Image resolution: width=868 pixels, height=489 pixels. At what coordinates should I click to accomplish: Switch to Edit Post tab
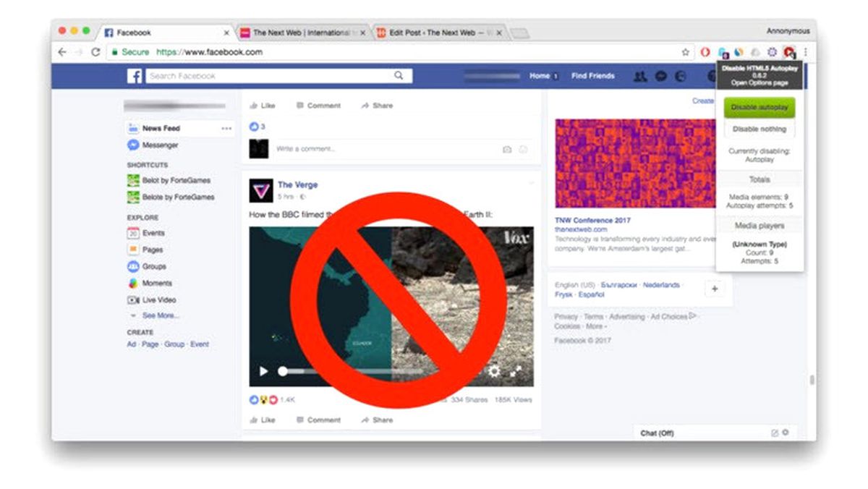439,33
